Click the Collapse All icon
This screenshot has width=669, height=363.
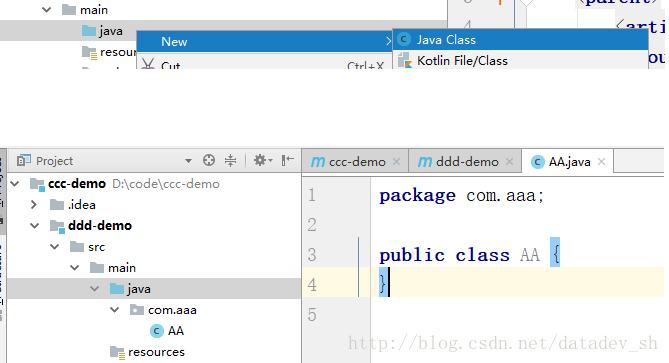point(230,160)
